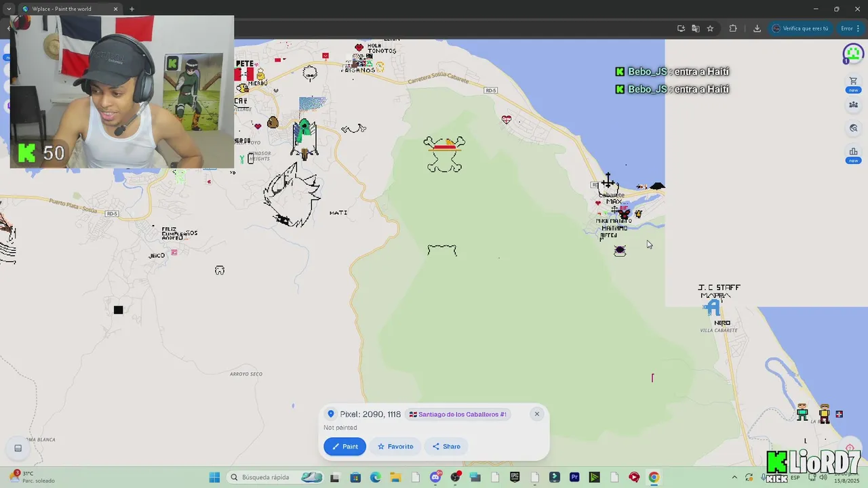Screen dimensions: 868x488
Task: Open File Explorer from the taskbar
Action: [x=395, y=477]
